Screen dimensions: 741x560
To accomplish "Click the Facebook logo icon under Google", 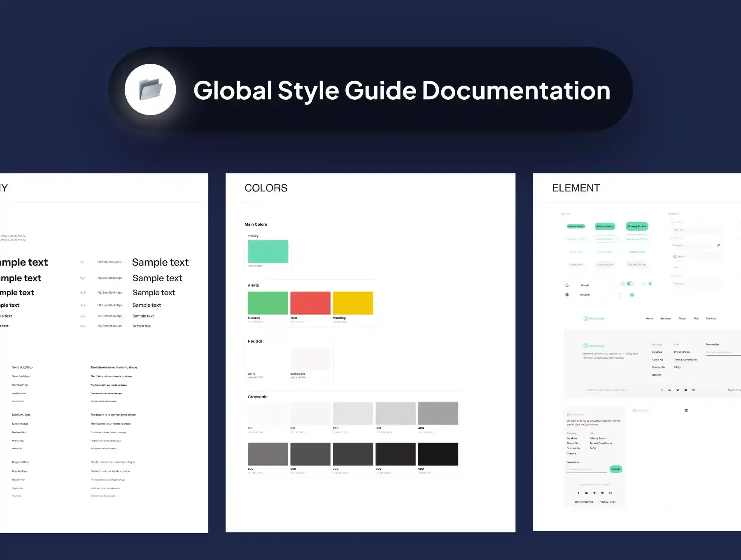I will pos(567,295).
